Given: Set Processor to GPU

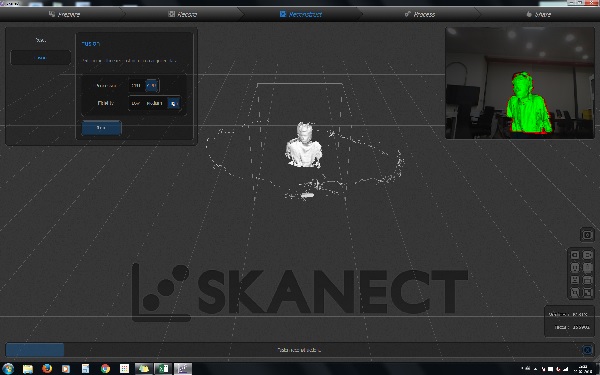Looking at the screenshot, I should pyautogui.click(x=152, y=85).
